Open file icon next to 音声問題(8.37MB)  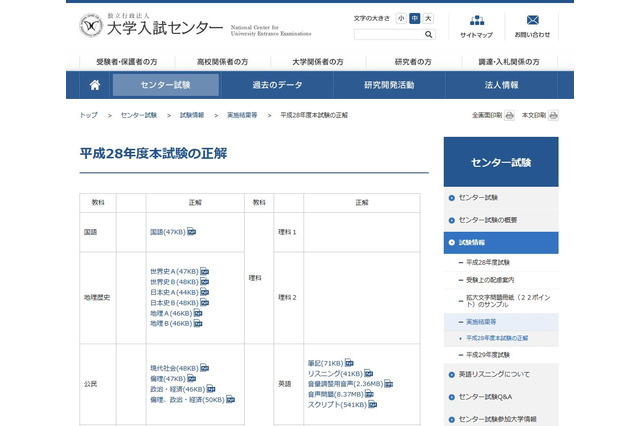tap(369, 394)
